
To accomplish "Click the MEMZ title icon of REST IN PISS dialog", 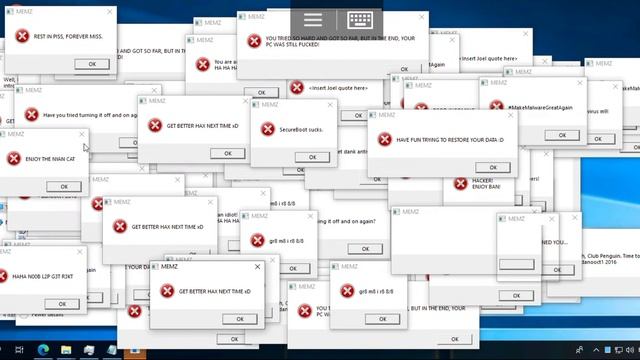I will click(9, 12).
